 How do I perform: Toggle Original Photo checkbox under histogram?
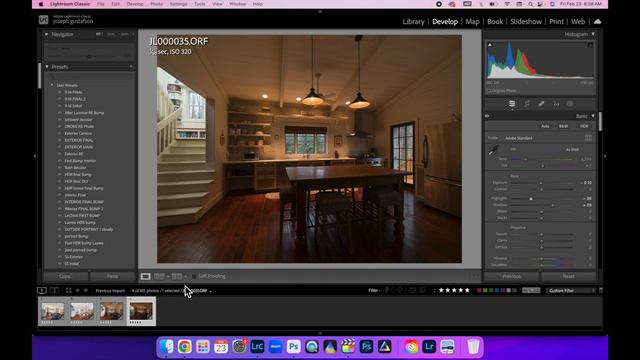pos(489,91)
